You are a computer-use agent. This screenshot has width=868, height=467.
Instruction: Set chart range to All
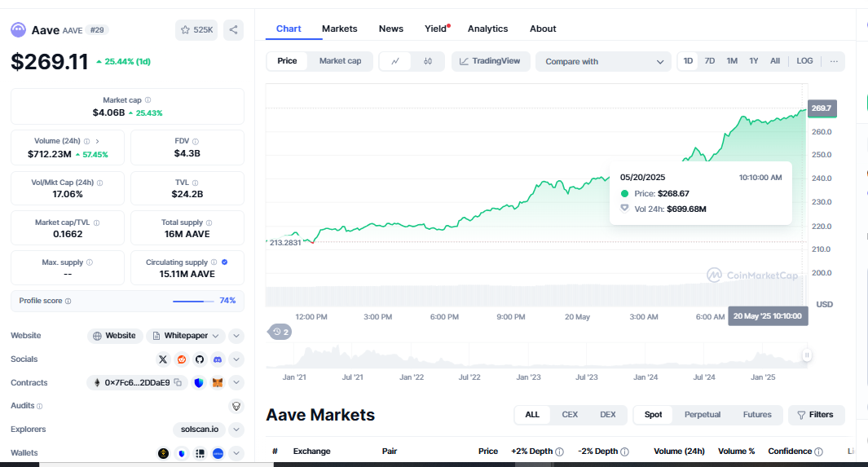(775, 61)
